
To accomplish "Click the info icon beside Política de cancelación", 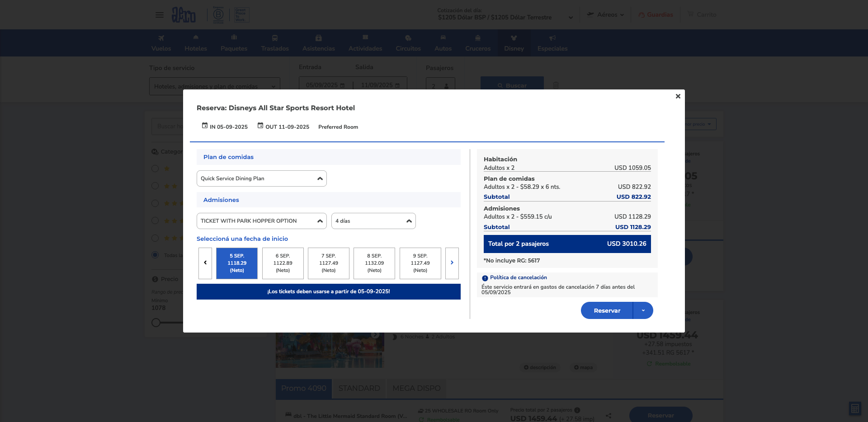I will tap(485, 278).
